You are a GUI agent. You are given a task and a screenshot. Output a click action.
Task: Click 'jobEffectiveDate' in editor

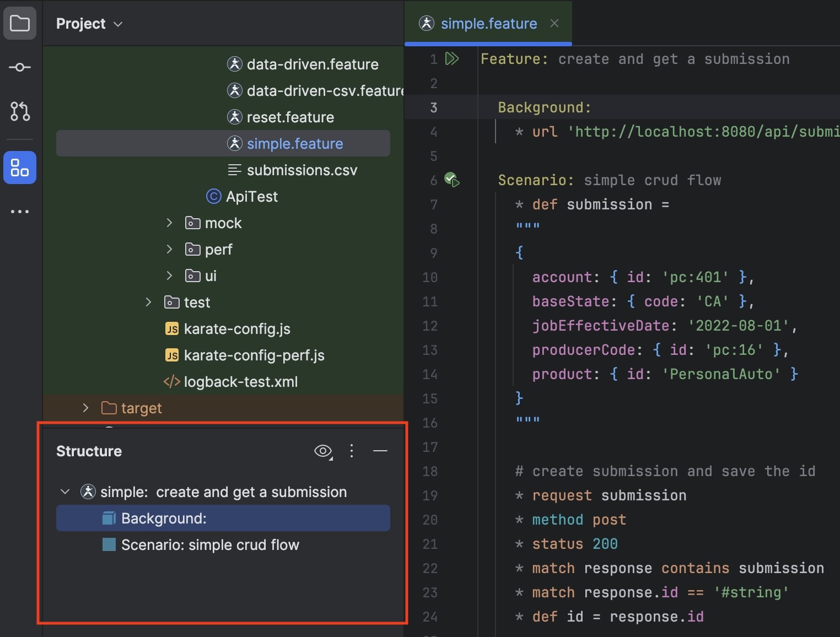tap(600, 326)
